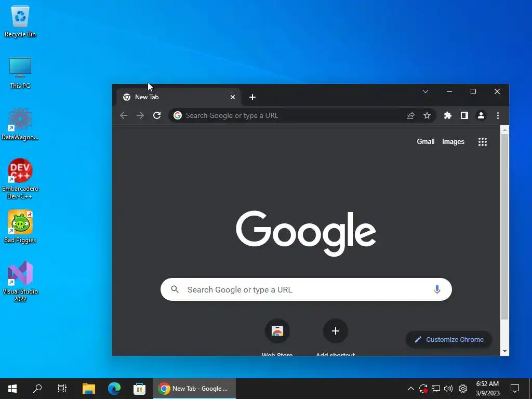Open the Chrome profile avatar icon
This screenshot has width=532, height=399.
481,115
